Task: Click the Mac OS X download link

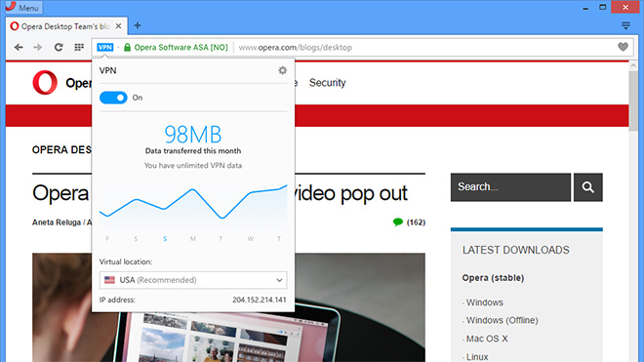Action: pyautogui.click(x=487, y=339)
